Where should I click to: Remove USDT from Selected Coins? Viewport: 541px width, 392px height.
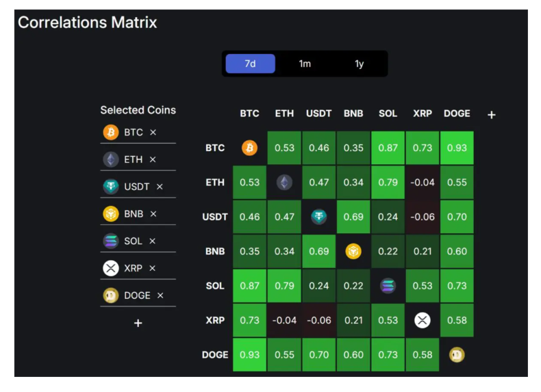pos(160,186)
